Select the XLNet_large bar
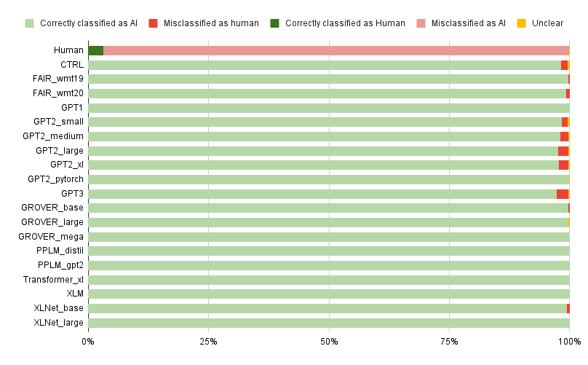Screen dimensions: 588x365 point(329,323)
